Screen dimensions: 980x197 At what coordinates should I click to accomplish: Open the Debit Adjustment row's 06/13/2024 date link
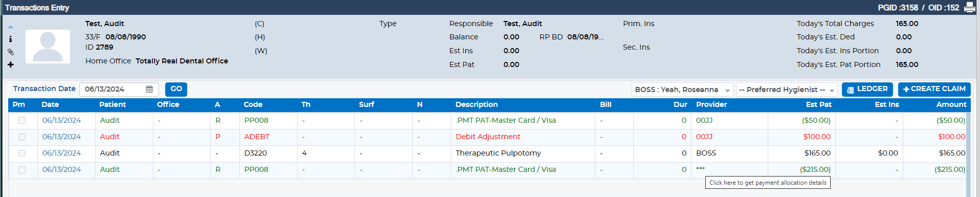[x=61, y=137]
